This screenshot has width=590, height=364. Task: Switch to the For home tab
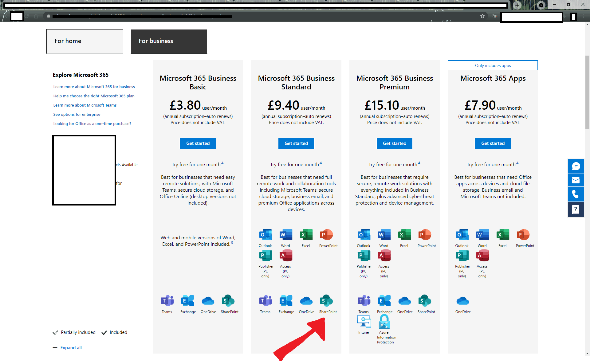coord(85,41)
